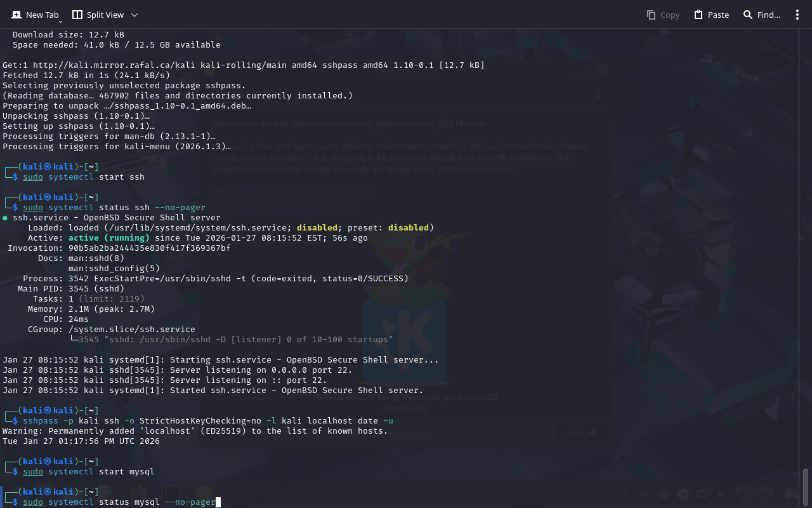The width and height of the screenshot is (812, 508).
Task: Open a new terminal tab
Action: coord(35,15)
